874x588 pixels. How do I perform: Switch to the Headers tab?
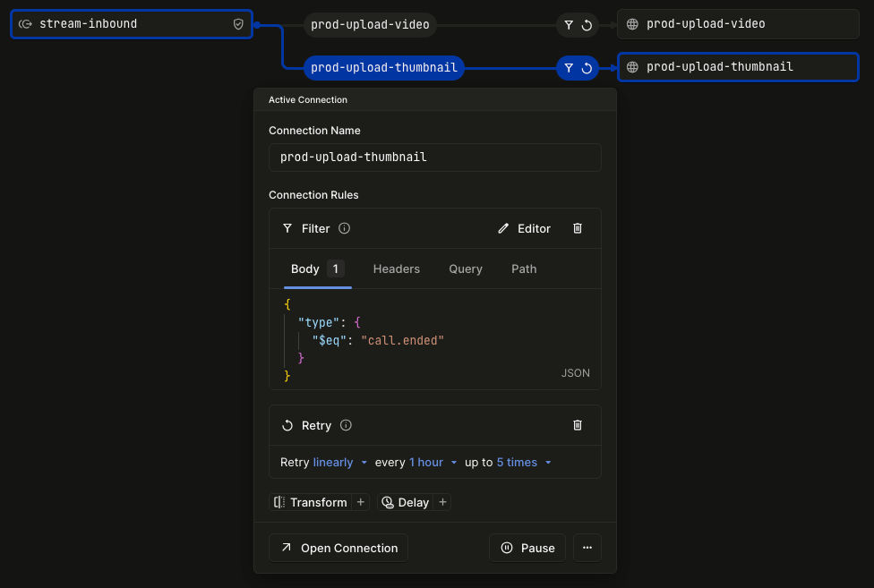point(397,268)
